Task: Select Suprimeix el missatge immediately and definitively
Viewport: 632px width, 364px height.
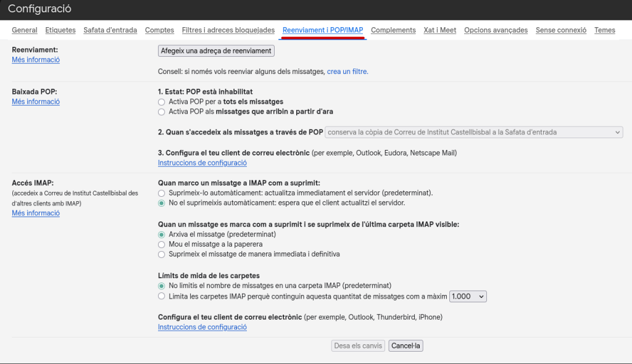Action: click(x=162, y=254)
